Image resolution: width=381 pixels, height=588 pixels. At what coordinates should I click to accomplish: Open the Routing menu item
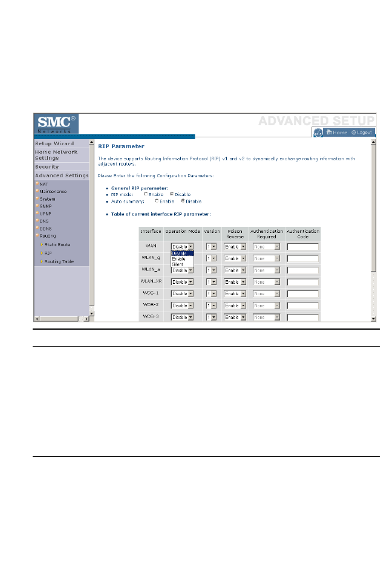pos(48,236)
